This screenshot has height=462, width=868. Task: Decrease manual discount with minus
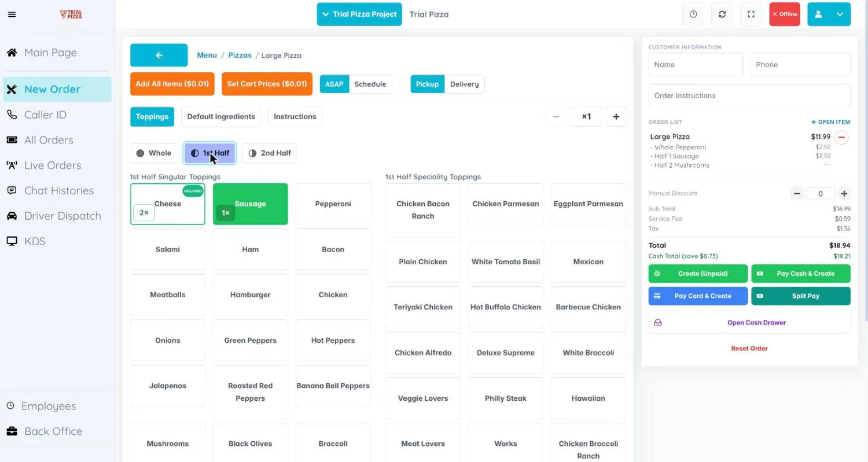[797, 194]
